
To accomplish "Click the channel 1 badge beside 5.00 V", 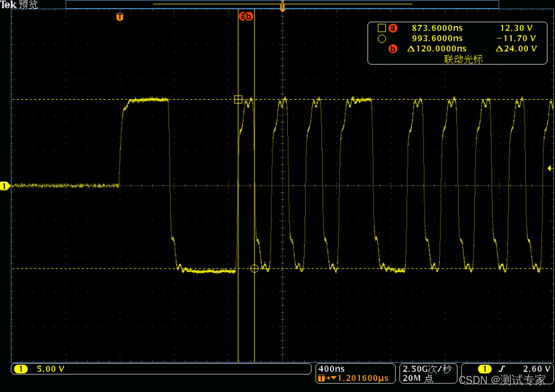I will pos(21,369).
